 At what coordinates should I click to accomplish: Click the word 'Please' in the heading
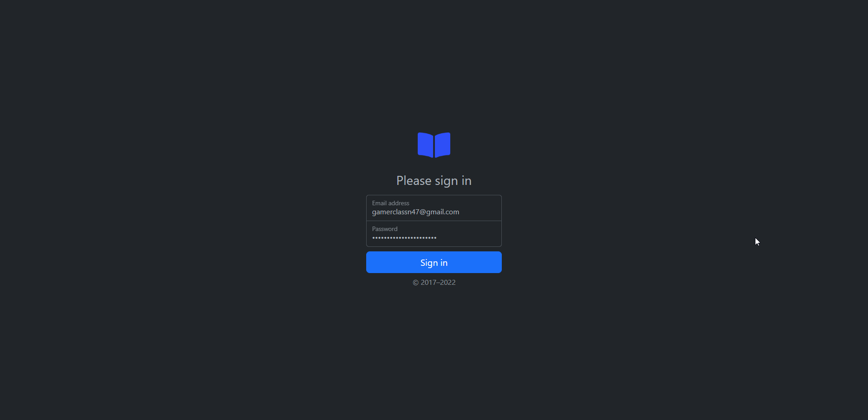(414, 180)
